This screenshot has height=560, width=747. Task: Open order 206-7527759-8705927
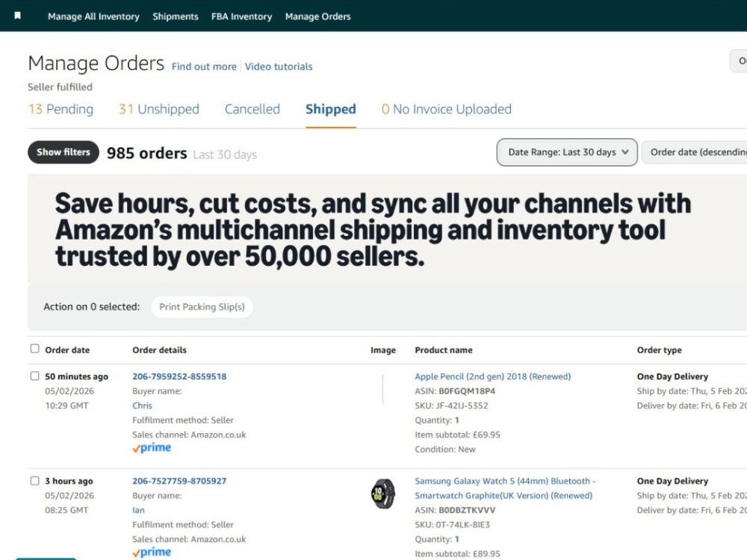coord(179,481)
